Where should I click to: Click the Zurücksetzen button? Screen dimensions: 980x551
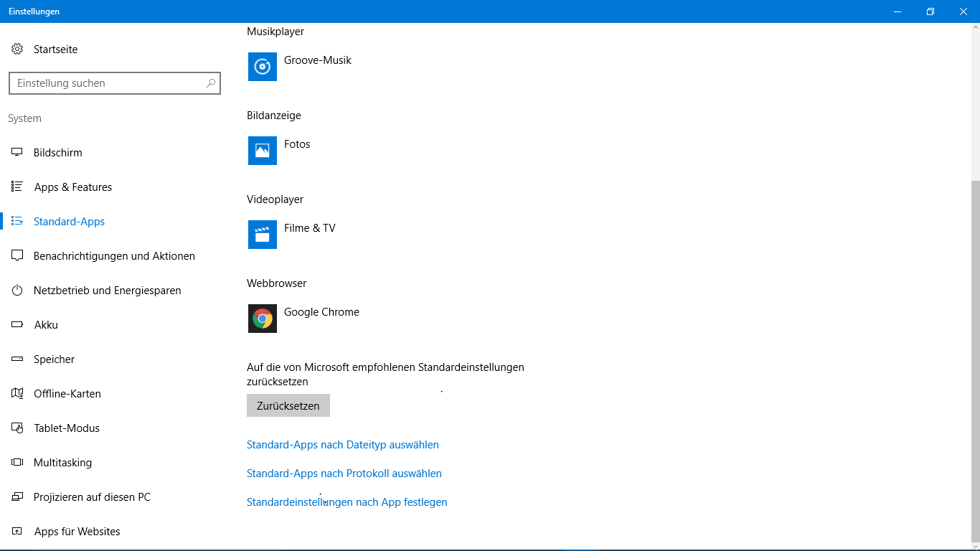tap(288, 405)
